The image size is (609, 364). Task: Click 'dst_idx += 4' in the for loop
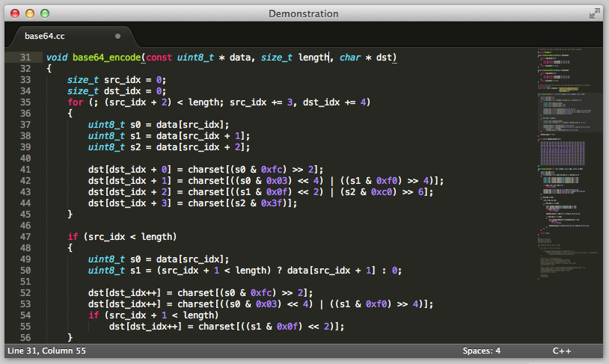point(334,102)
